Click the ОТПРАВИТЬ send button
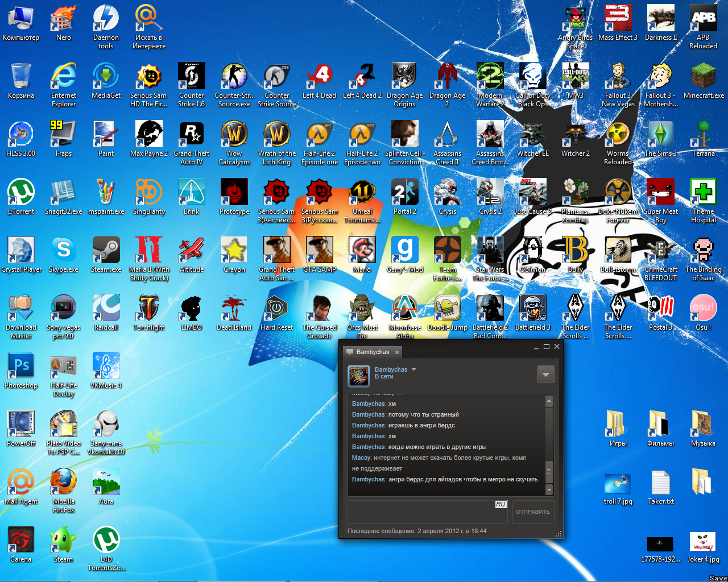The width and height of the screenshot is (728, 582). click(x=533, y=512)
